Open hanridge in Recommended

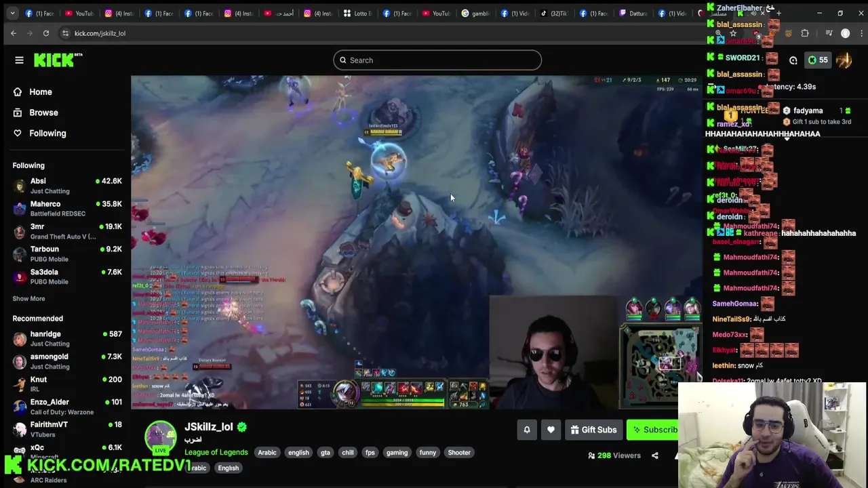(x=66, y=339)
